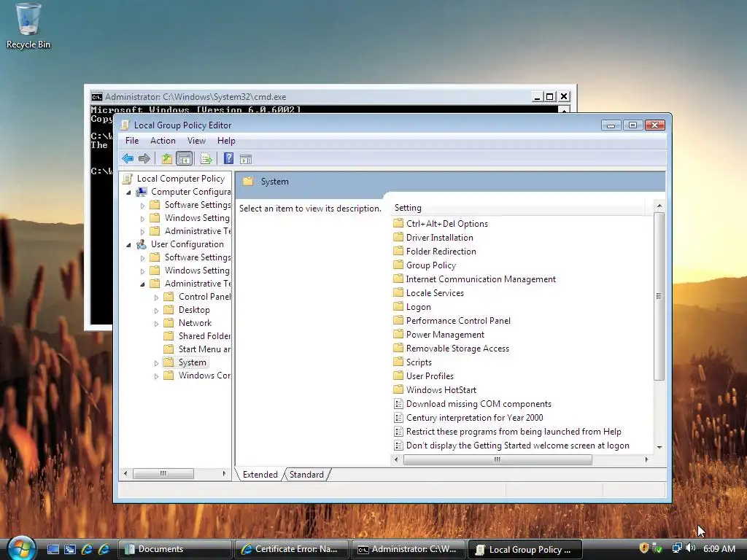Click the Show Desktop quick launch icon

53,549
